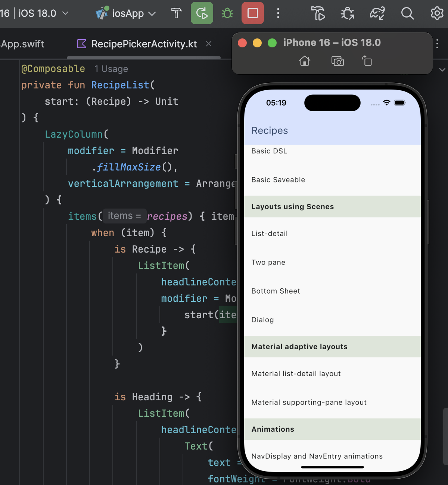Expand the iOS 18.0 device selector
This screenshot has width=448, height=485.
(x=41, y=13)
